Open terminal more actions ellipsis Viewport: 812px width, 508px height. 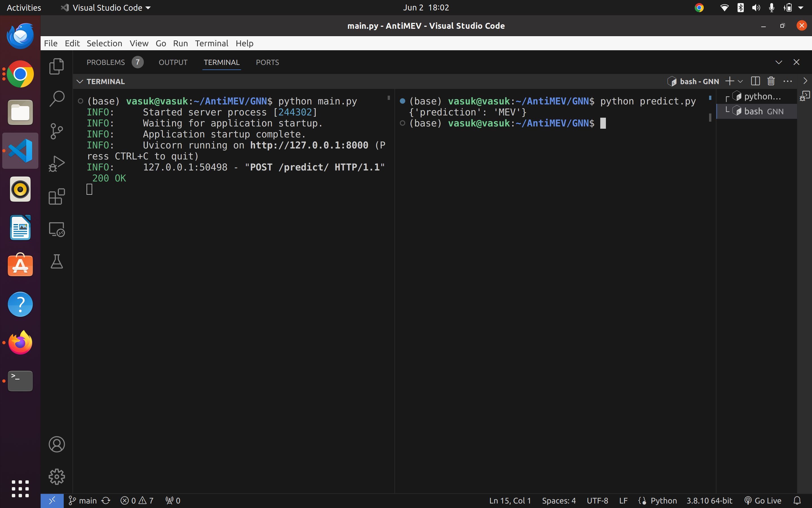click(x=787, y=81)
